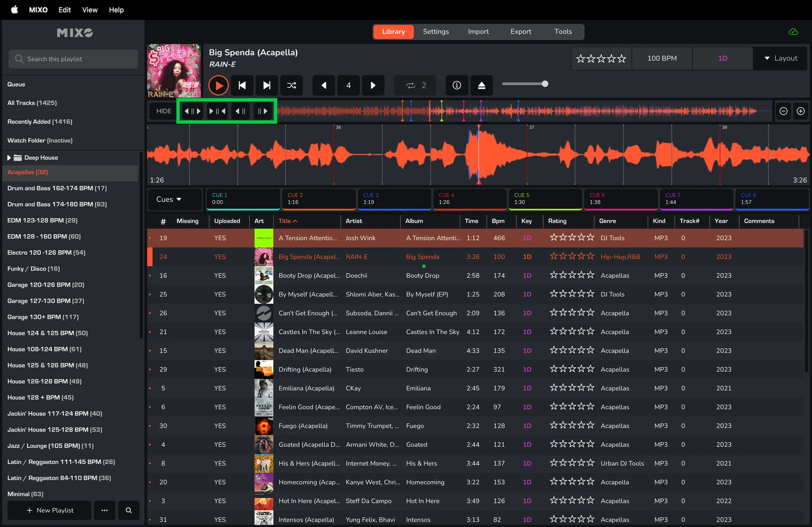Screen dimensions: 812x527
Task: Click the track info icon
Action: 457,85
